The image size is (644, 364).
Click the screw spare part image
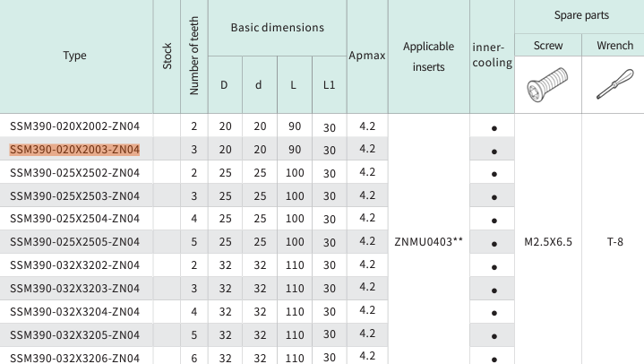tap(548, 85)
